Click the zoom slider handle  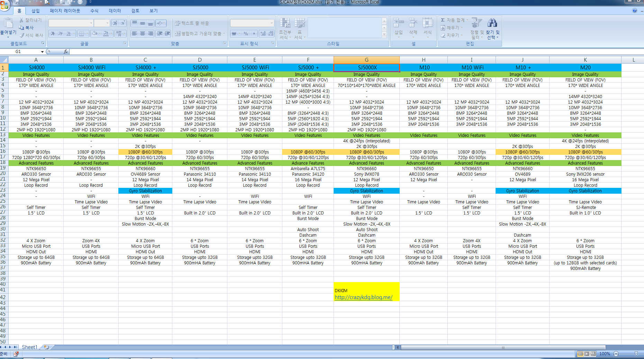point(636,354)
